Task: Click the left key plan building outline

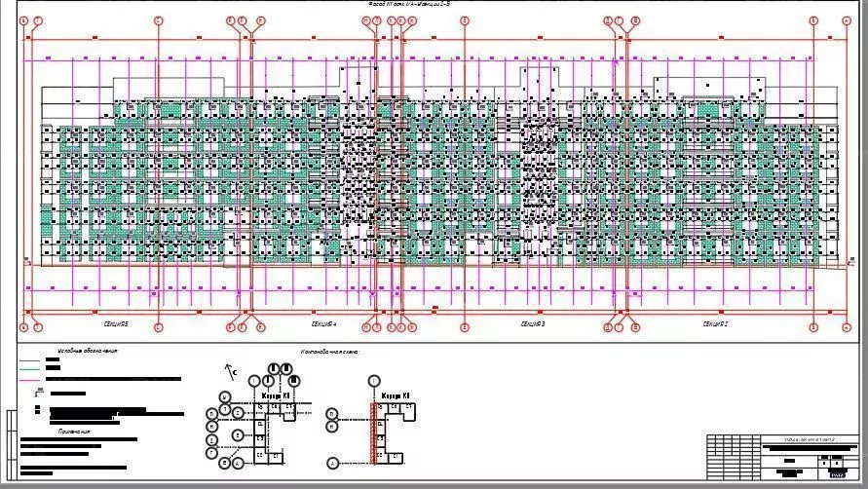Action: coord(268,429)
